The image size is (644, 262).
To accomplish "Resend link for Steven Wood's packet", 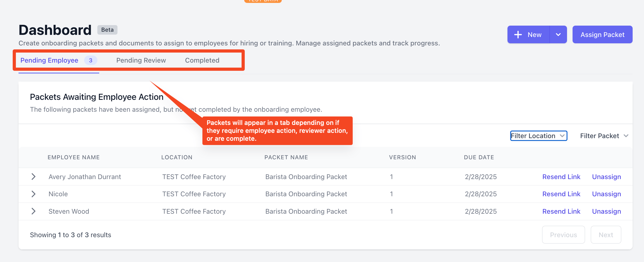I will coord(561,211).
